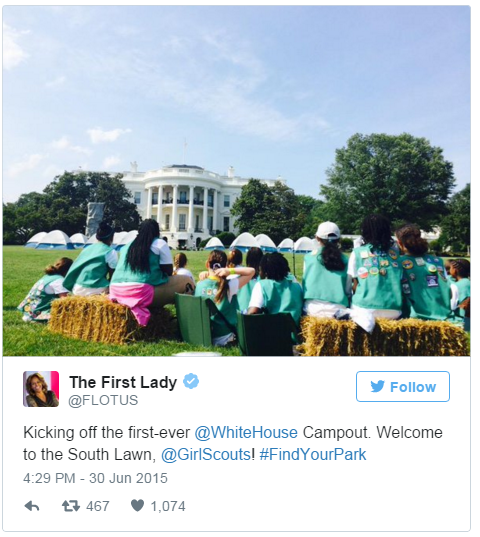Click the "Kicking off the first-ever" tweet text

coord(106,433)
